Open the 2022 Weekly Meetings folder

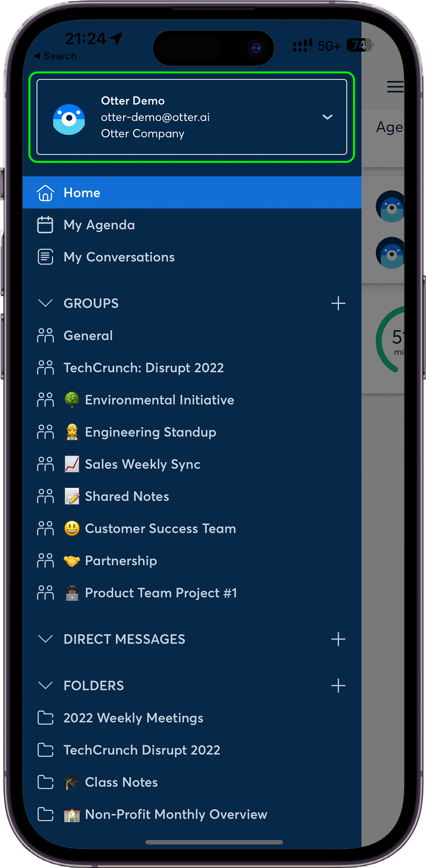coord(192,718)
